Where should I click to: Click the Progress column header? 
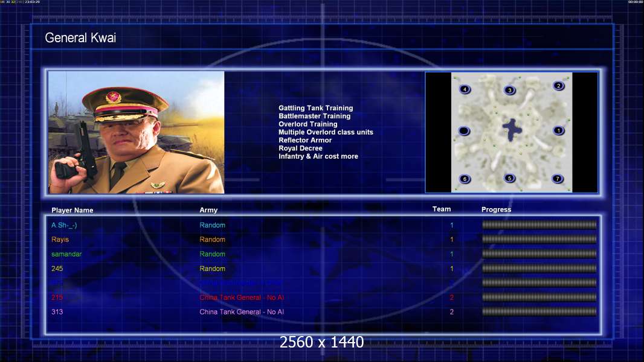tap(496, 209)
